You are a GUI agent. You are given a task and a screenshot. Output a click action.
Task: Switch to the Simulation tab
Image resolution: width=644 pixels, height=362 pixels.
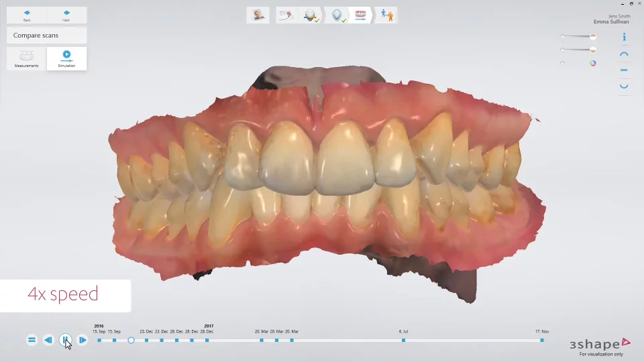click(x=66, y=58)
